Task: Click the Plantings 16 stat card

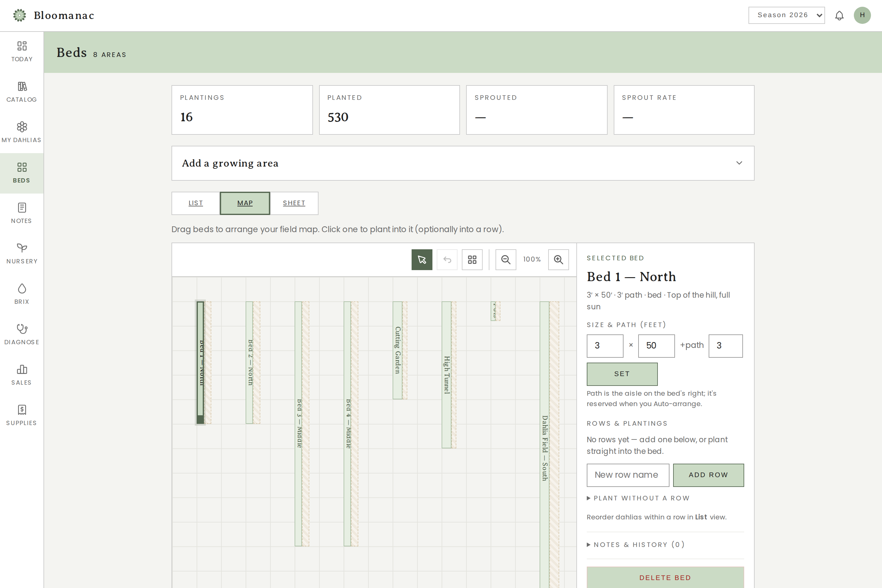Action: click(242, 110)
